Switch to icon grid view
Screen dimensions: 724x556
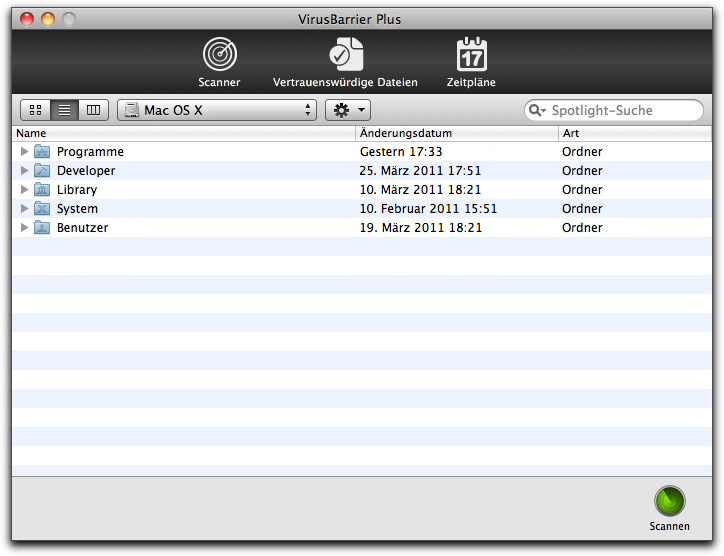[x=36, y=110]
